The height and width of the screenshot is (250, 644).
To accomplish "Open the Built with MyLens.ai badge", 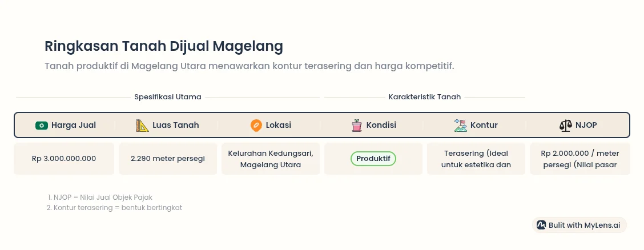I will (x=579, y=225).
